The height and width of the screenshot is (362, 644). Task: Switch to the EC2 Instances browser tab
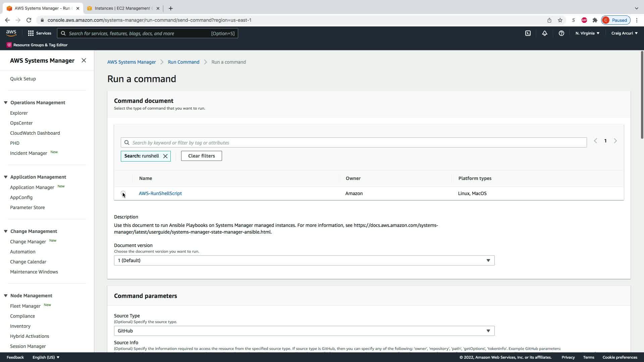coord(122,8)
